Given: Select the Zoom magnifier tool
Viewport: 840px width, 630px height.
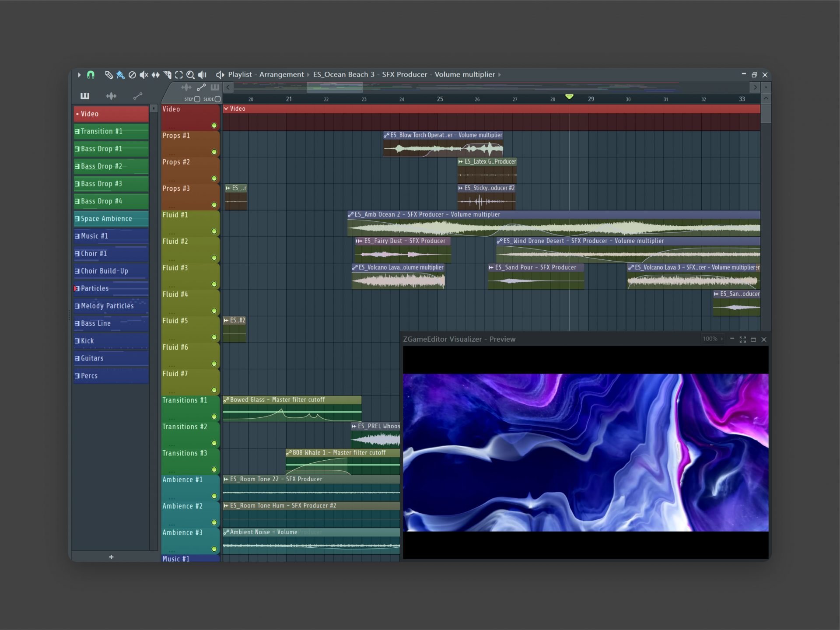Looking at the screenshot, I should [x=190, y=75].
